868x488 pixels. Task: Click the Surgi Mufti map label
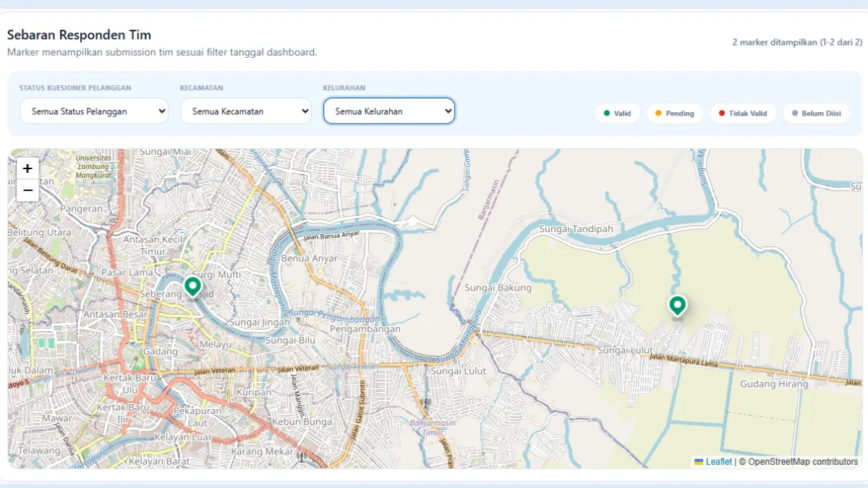[218, 275]
